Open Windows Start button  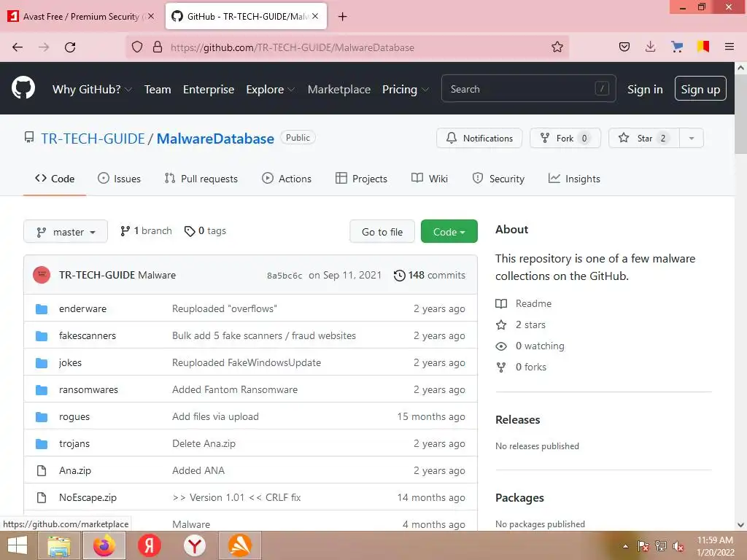[18, 545]
